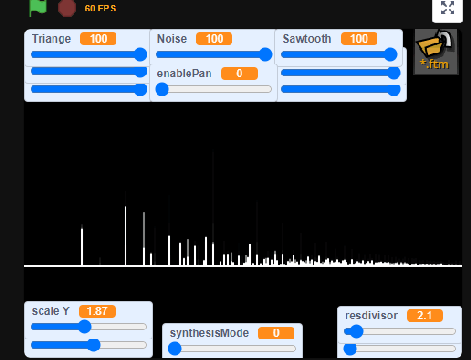Click the green flag to start the project

pos(38,7)
